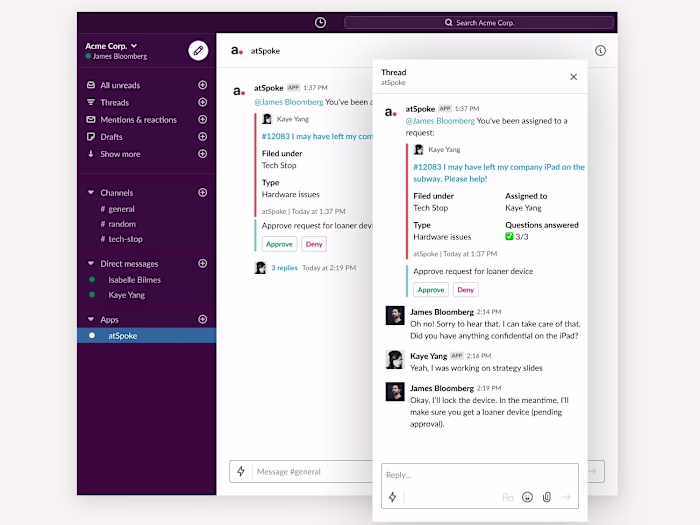The image size is (700, 525).
Task: Click Approve button in thread panel
Action: tap(431, 290)
